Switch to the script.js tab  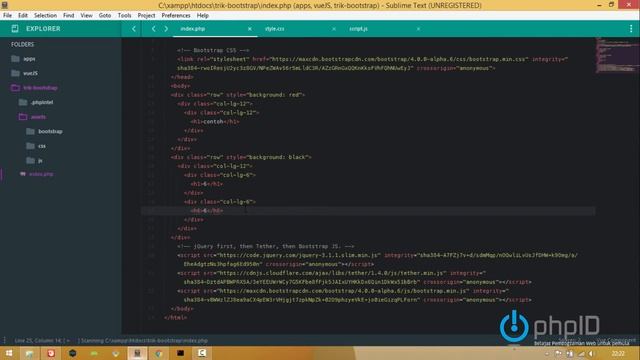pyautogui.click(x=358, y=29)
